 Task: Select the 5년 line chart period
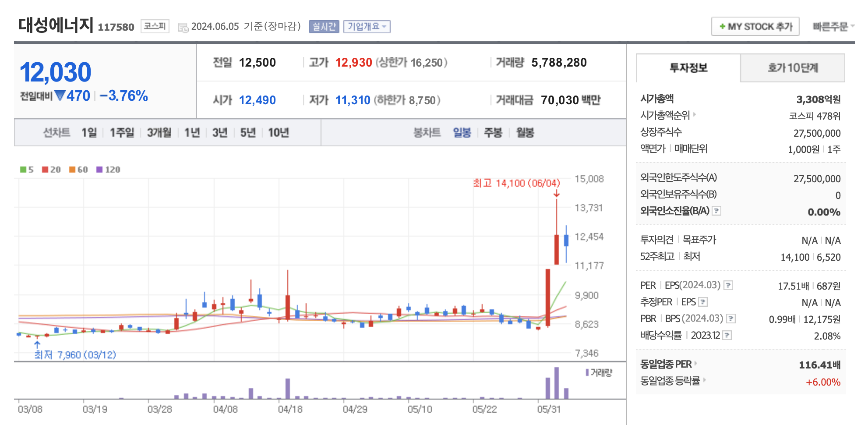point(248,132)
